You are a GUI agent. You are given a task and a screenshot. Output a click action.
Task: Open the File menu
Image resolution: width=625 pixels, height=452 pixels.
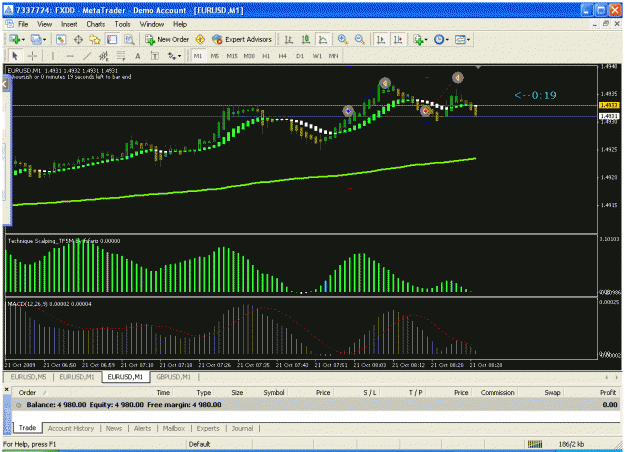(23, 24)
